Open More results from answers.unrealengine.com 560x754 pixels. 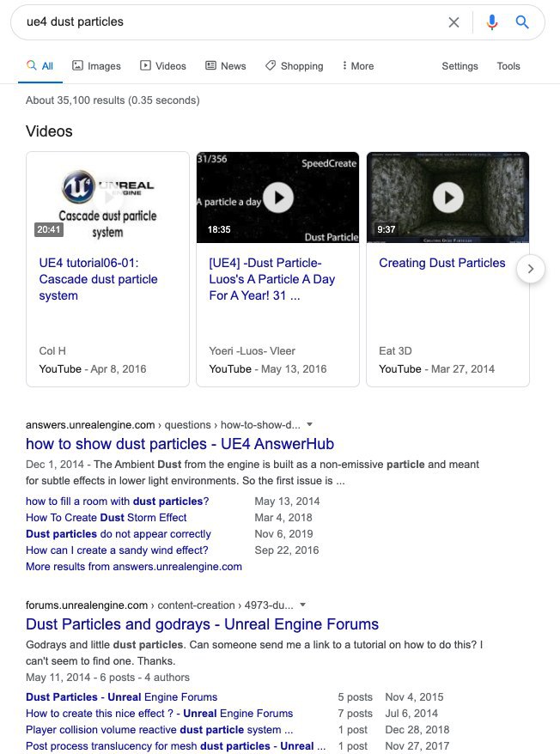pos(134,567)
